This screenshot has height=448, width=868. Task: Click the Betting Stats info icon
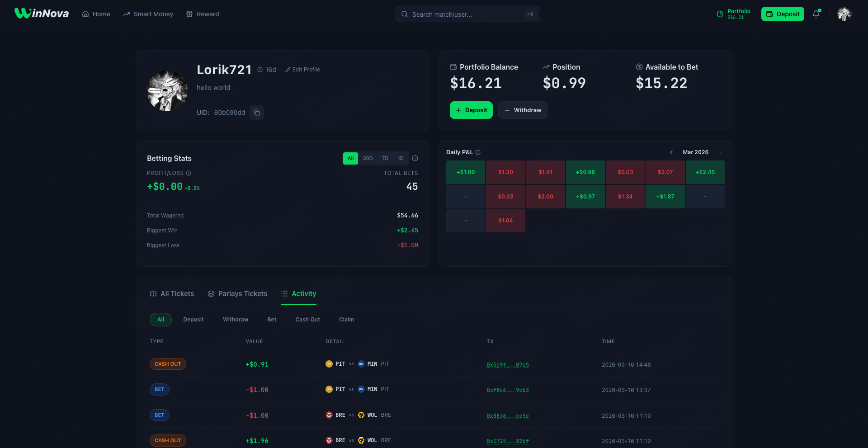(415, 158)
